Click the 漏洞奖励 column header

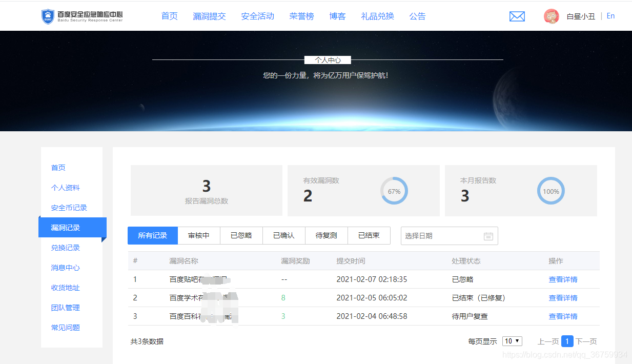coord(295,261)
